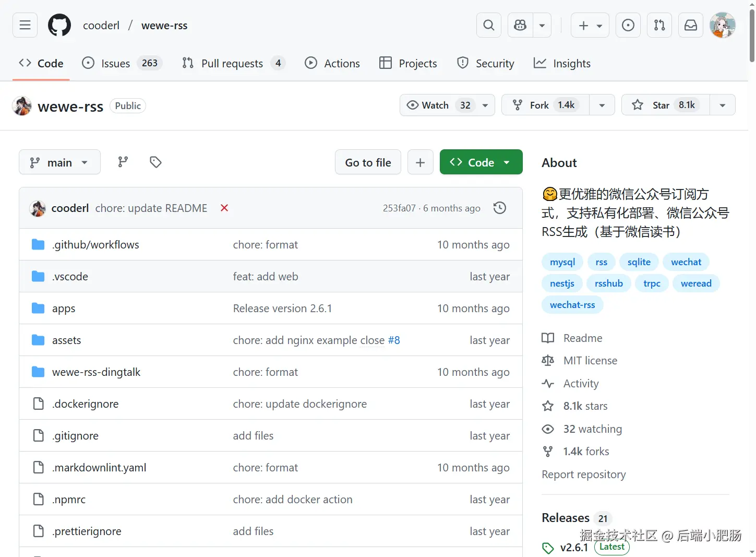Open the notifications inbox icon
The image size is (756, 557).
(x=691, y=25)
